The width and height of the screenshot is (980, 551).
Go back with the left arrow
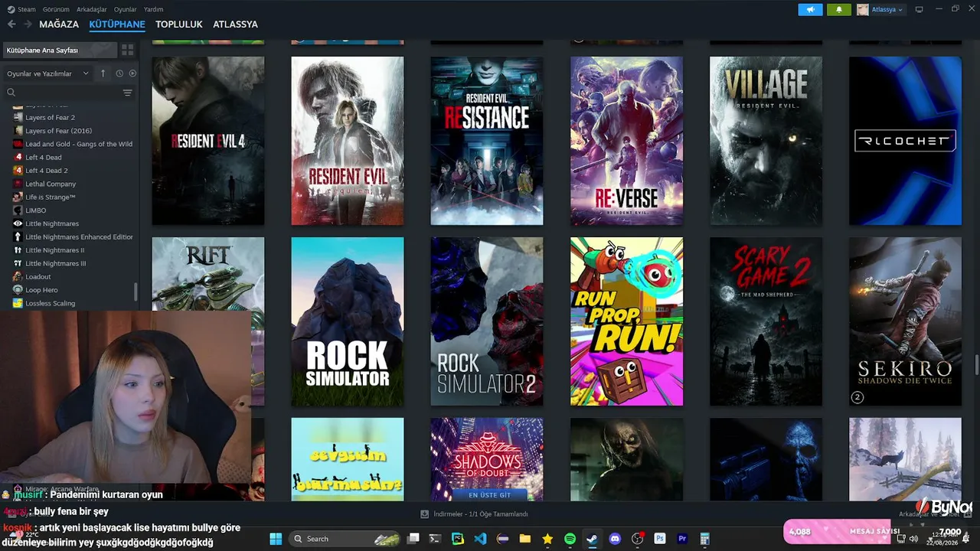[x=11, y=24]
